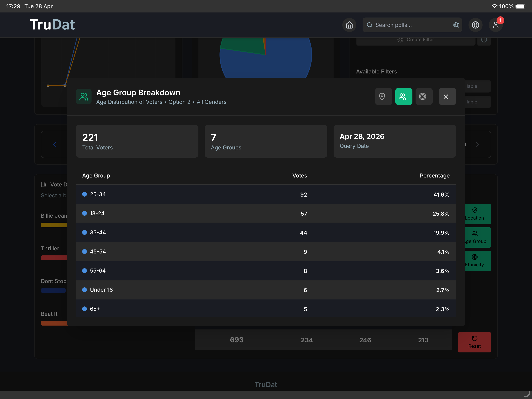532x399 pixels.
Task: Click the TruDat logo
Action: (x=52, y=25)
